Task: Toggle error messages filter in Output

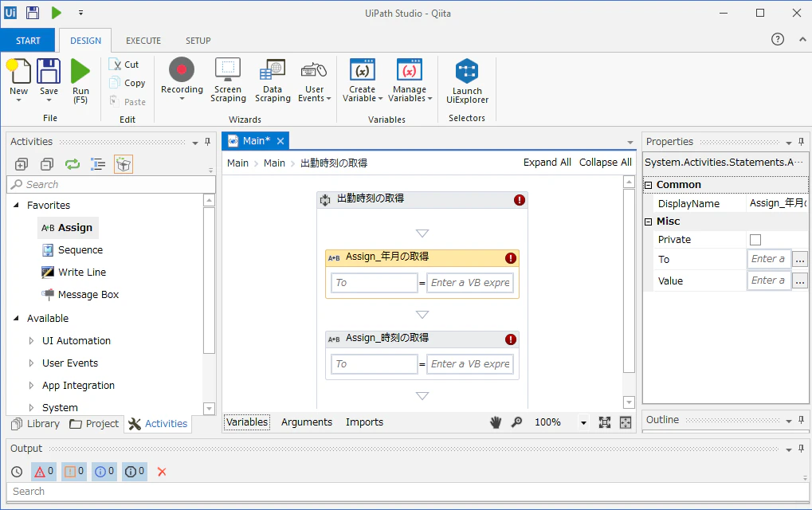Action: point(44,472)
